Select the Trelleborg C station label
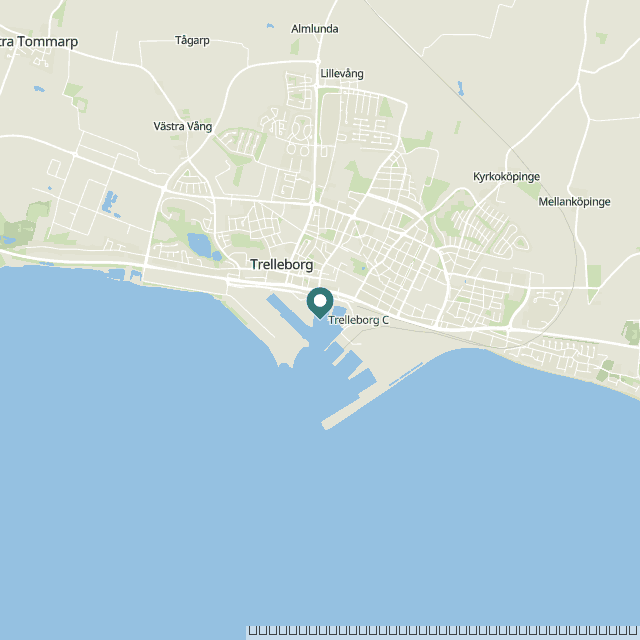Screen dimensions: 640x640 358,320
